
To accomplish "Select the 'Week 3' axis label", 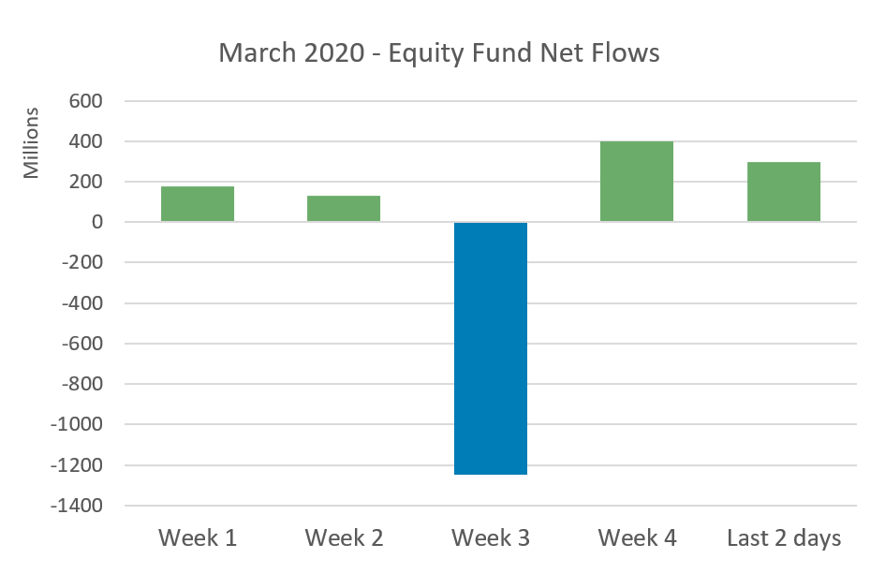I will tap(491, 538).
